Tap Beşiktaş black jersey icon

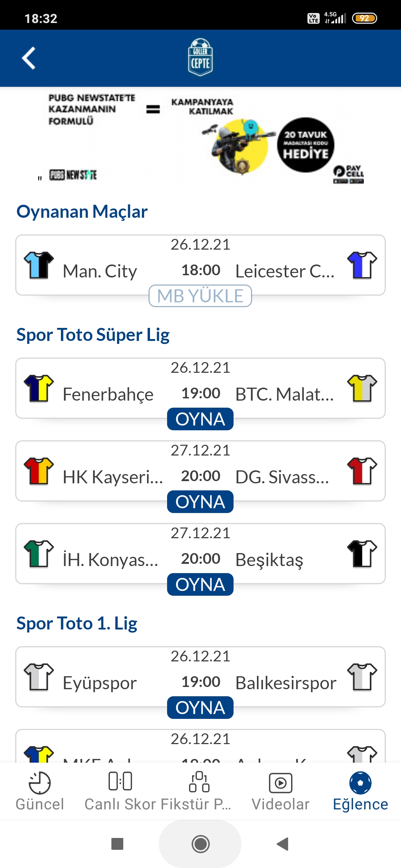click(362, 553)
